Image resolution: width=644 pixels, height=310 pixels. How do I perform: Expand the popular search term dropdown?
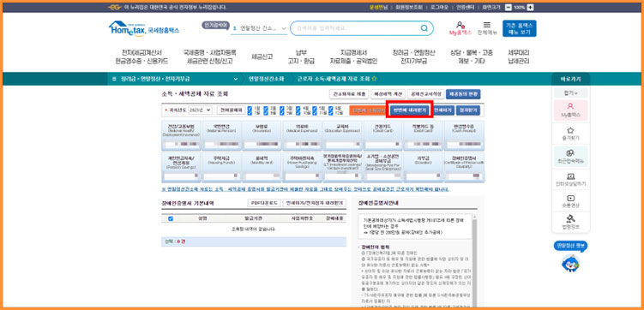click(x=283, y=29)
